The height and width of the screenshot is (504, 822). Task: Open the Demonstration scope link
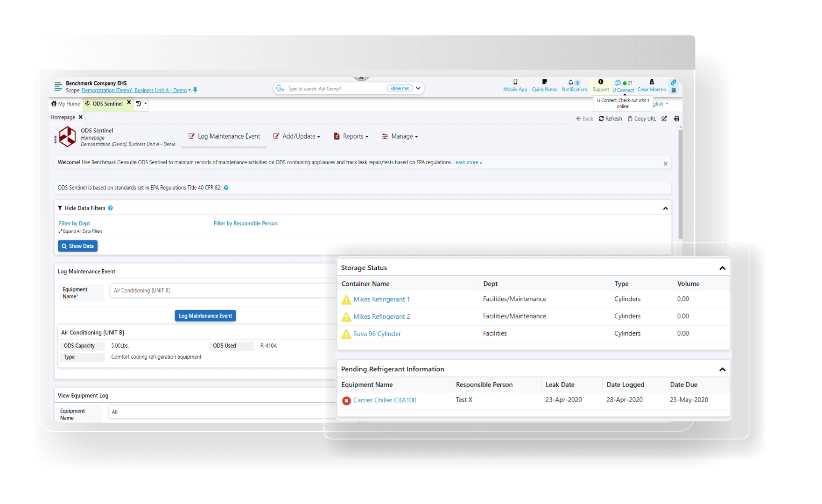(134, 91)
